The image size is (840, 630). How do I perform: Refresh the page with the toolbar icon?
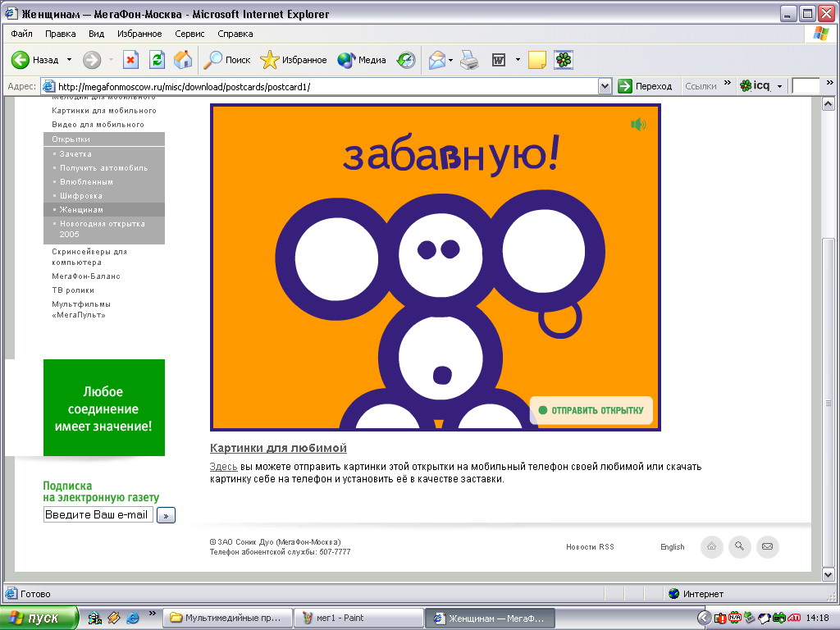point(157,60)
